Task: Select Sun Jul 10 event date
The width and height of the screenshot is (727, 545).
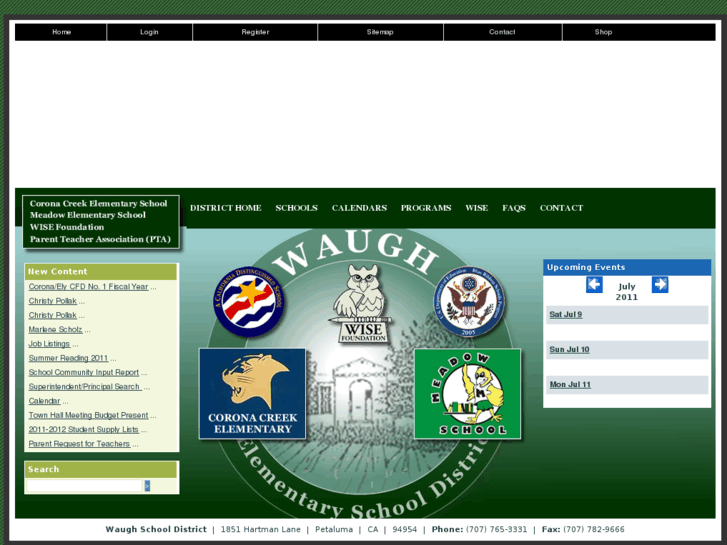Action: click(x=569, y=349)
